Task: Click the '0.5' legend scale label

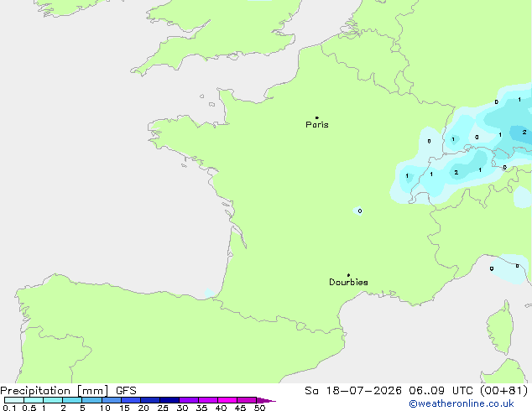Action: tap(29, 408)
